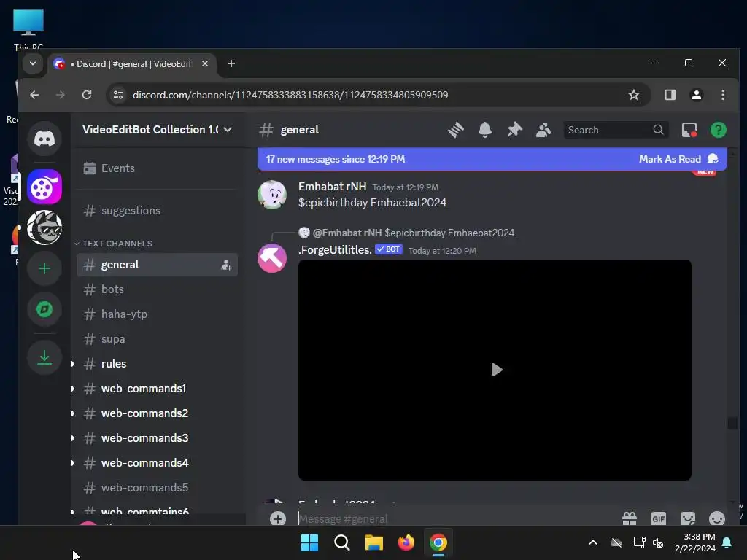Open Discord home direct messages icon
Screen dimensions: 747x560
coord(44,139)
